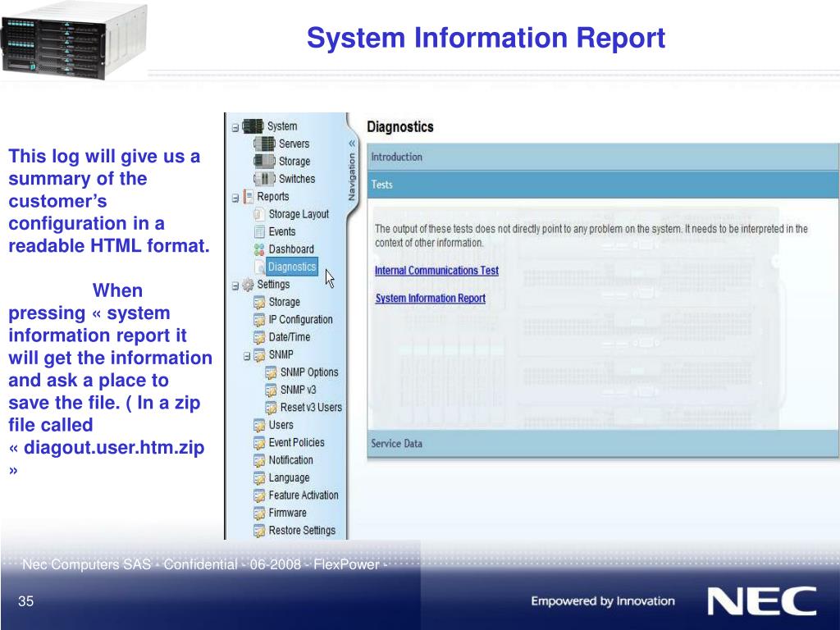The height and width of the screenshot is (630, 840).
Task: Collapse the System tree node
Action: tap(235, 127)
